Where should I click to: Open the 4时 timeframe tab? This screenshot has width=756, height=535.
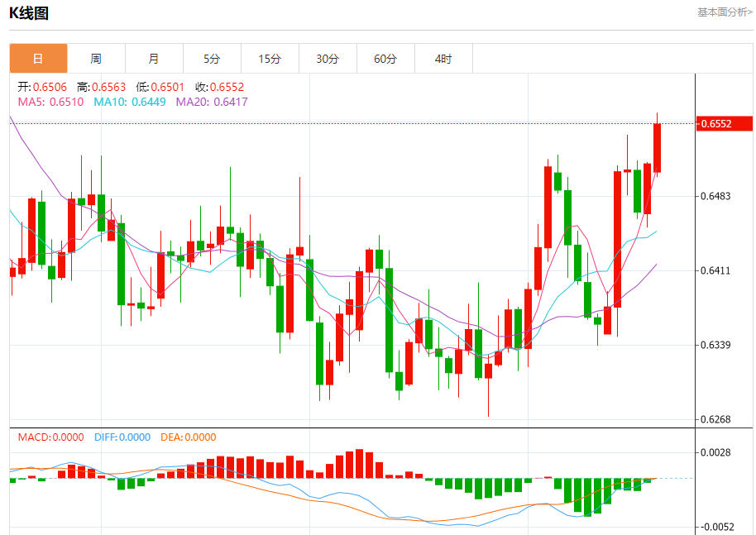click(x=443, y=59)
